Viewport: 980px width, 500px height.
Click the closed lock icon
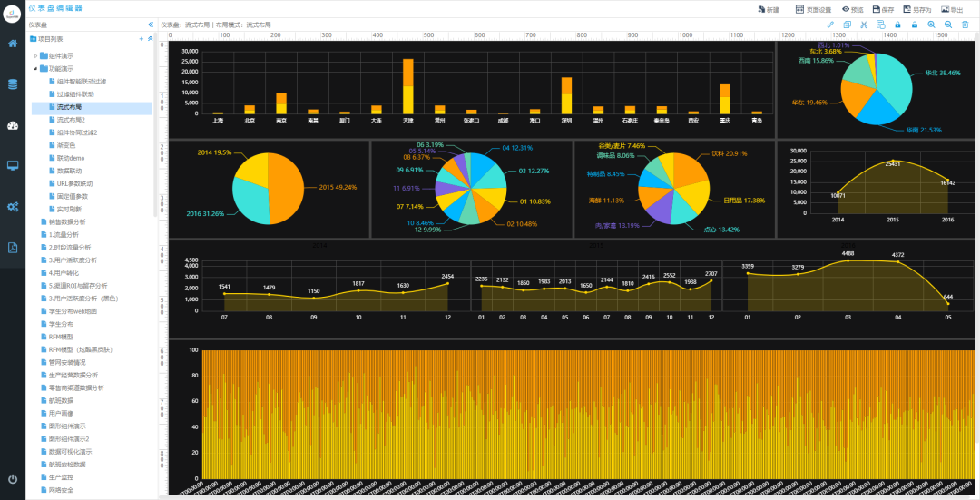[x=897, y=25]
